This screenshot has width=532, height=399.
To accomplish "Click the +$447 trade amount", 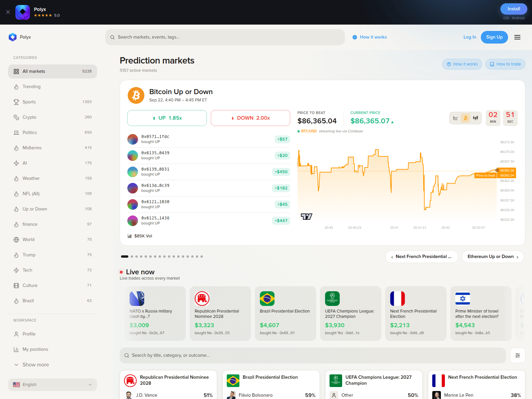I will 281,221.
